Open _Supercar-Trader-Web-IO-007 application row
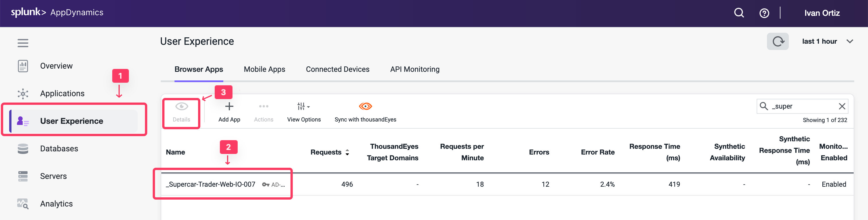The height and width of the screenshot is (220, 868). [x=211, y=184]
